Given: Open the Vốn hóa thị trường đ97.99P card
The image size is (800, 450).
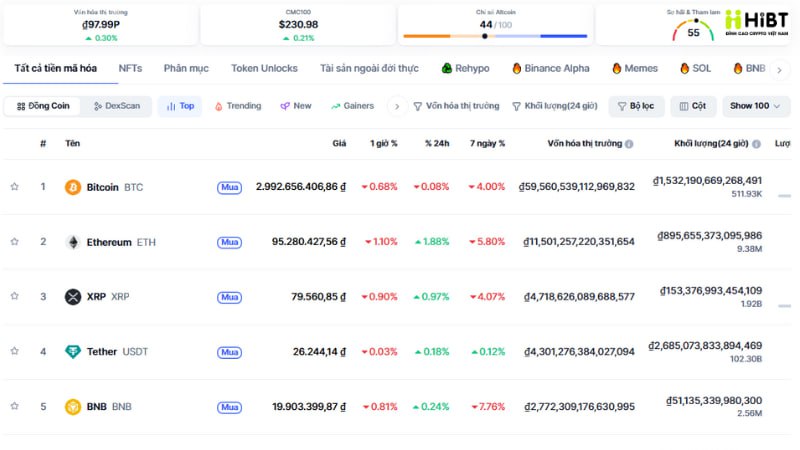Looking at the screenshot, I should tap(101, 24).
